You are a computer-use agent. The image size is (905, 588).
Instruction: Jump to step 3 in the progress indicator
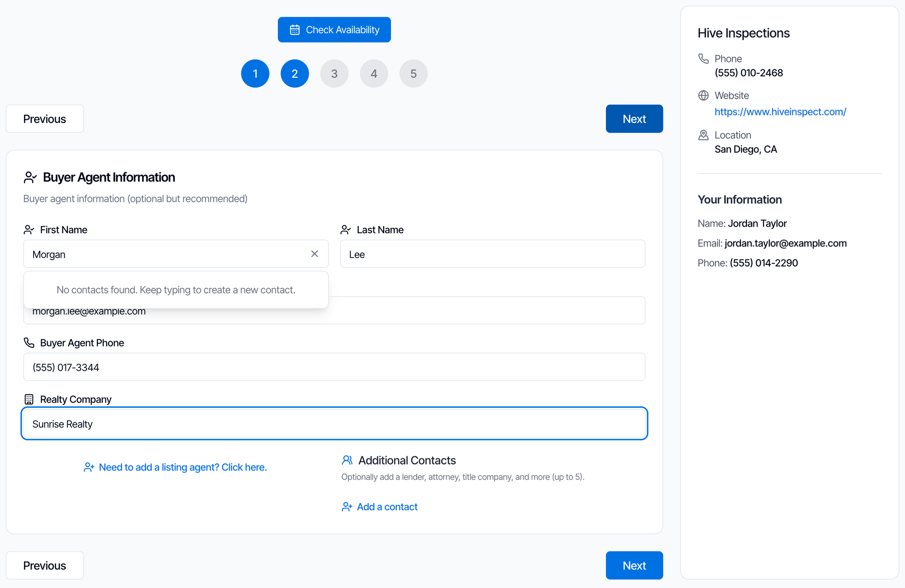point(334,73)
